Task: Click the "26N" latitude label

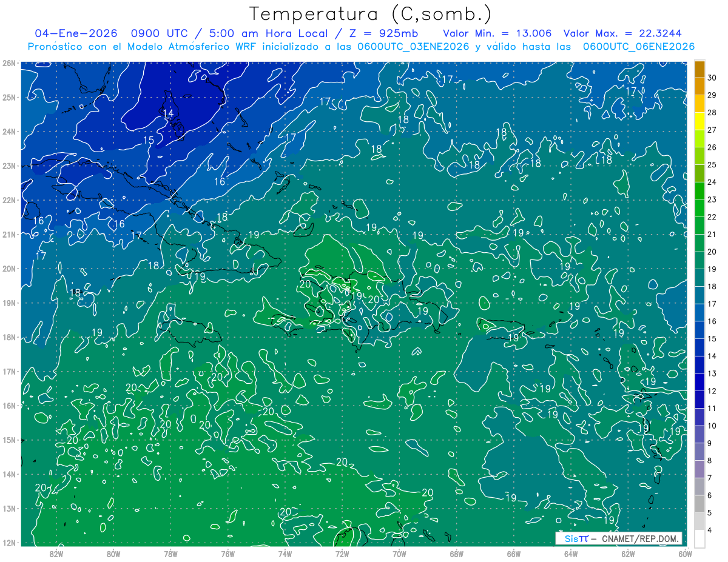Action: coord(9,63)
